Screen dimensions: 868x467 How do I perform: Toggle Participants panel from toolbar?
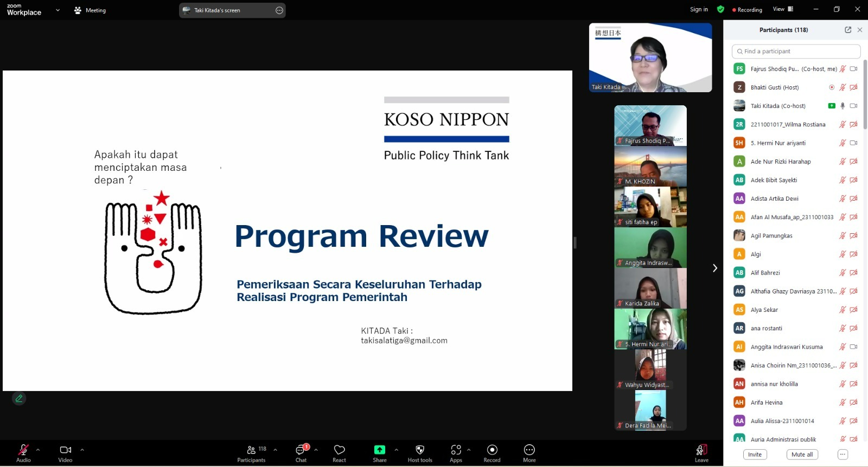click(x=251, y=453)
